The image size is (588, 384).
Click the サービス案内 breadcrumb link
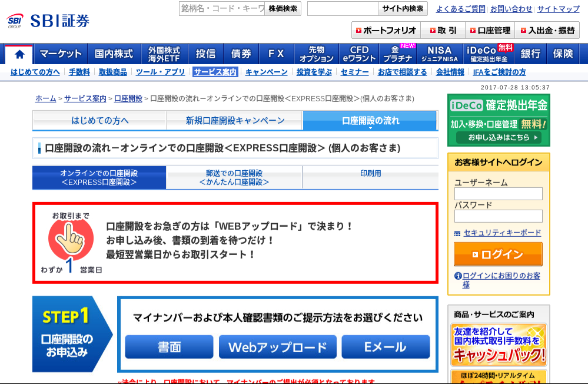point(85,99)
